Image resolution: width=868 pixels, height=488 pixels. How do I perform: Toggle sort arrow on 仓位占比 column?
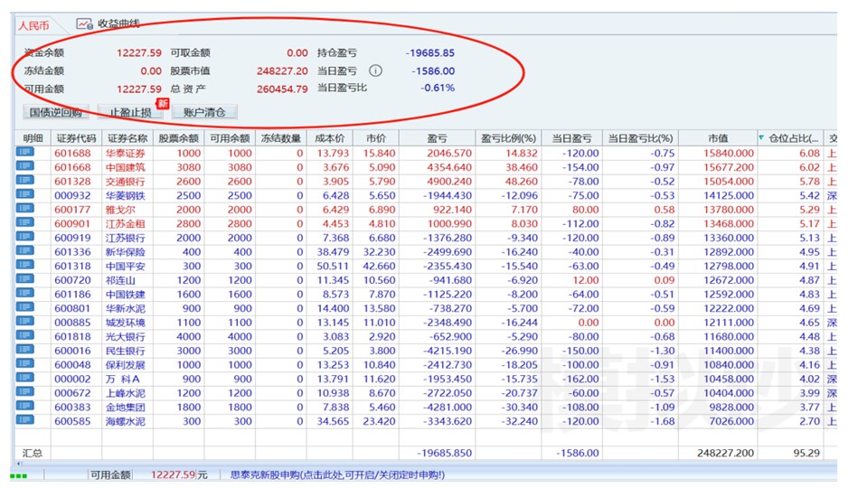(x=761, y=138)
